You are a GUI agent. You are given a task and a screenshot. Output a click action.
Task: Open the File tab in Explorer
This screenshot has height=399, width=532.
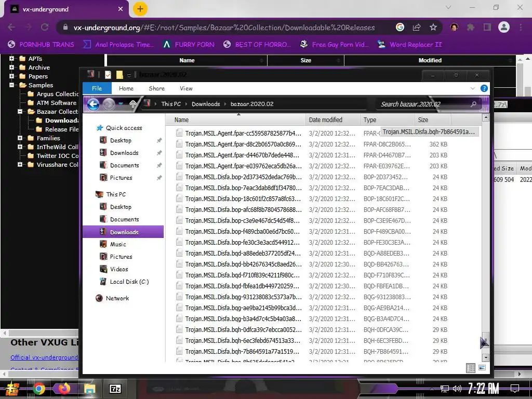tap(97, 88)
